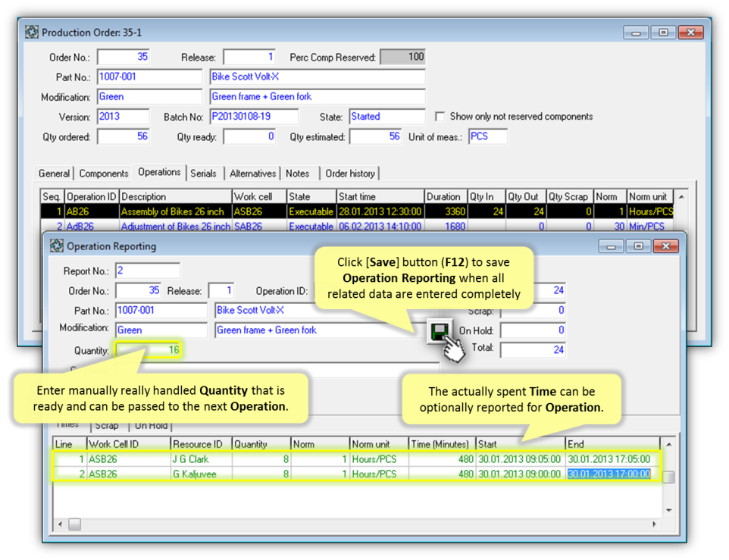The height and width of the screenshot is (560, 729).
Task: Switch to the Alternatives tab
Action: pyautogui.click(x=253, y=174)
